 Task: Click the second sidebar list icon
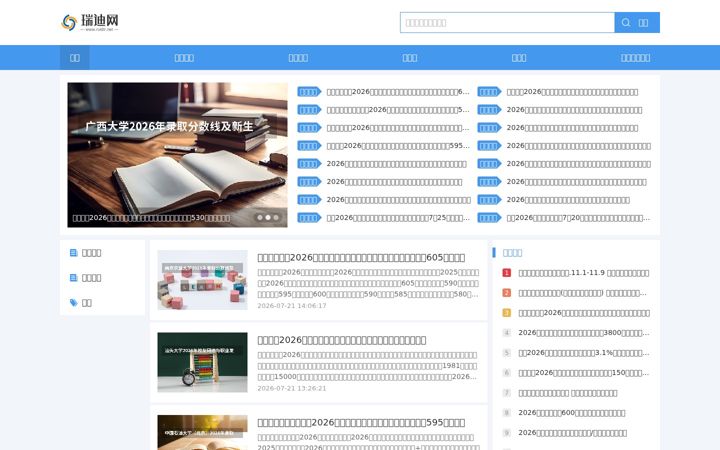(73, 277)
